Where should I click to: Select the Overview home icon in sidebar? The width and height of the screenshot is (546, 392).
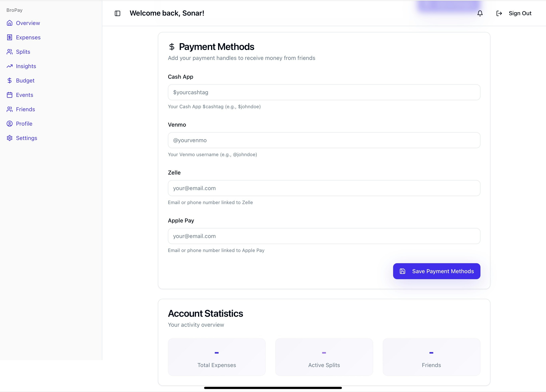[10, 23]
